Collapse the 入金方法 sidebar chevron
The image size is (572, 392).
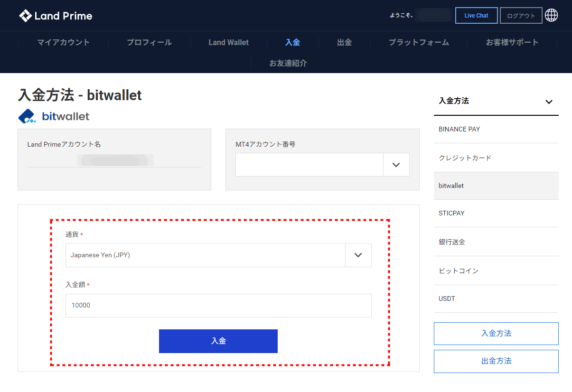(x=549, y=102)
